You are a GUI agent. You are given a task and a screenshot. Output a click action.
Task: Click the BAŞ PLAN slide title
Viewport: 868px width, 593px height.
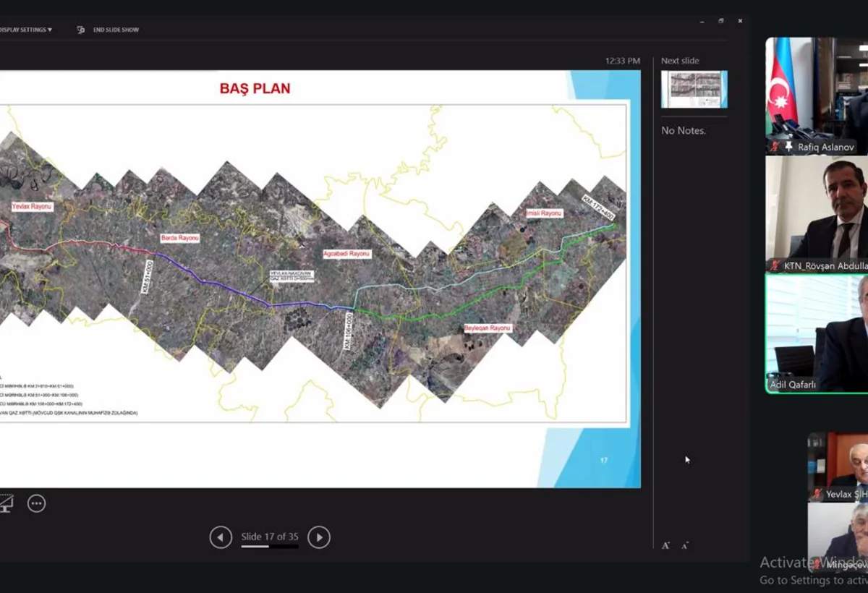255,89
